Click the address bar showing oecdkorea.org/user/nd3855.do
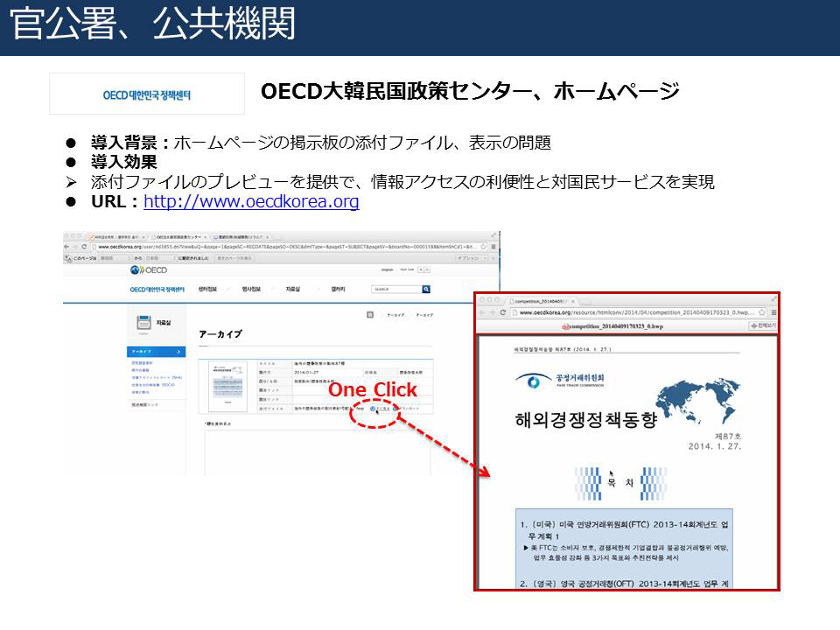The height and width of the screenshot is (630, 840). pos(287,247)
